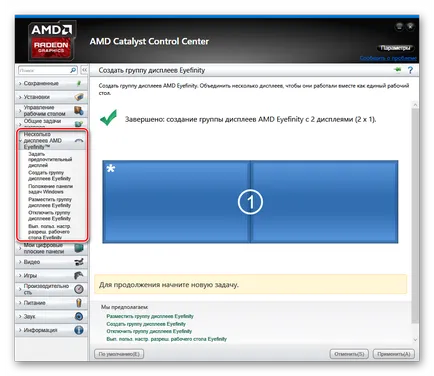Open Создать группу дисплеев Eyefinity suggestion link

[146, 324]
